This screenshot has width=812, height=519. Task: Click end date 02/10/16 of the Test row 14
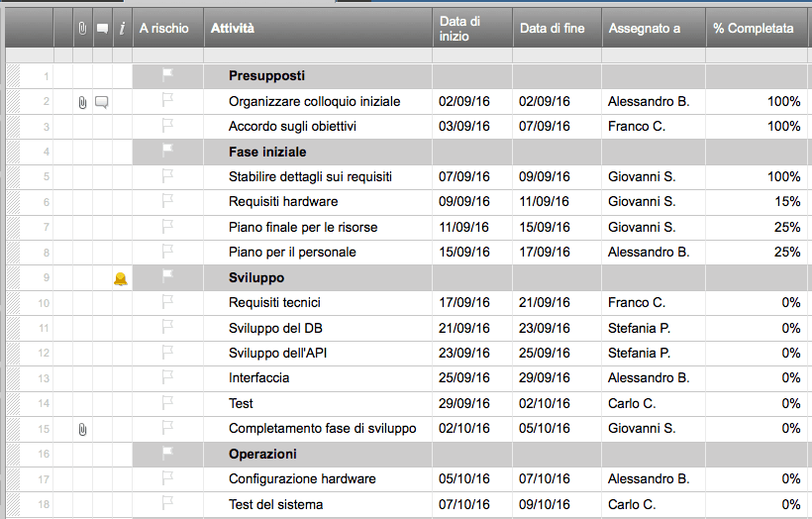tap(557, 403)
